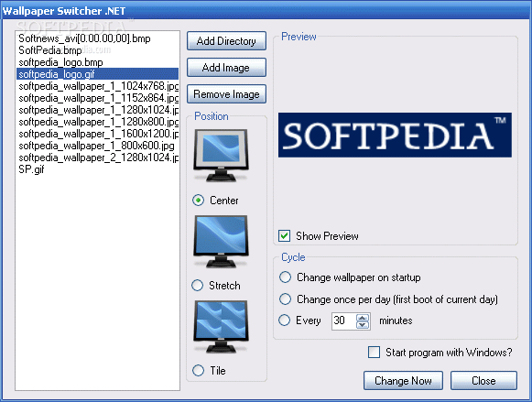Decrease minutes with spinner down arrow
This screenshot has width=532, height=402.
(x=363, y=325)
